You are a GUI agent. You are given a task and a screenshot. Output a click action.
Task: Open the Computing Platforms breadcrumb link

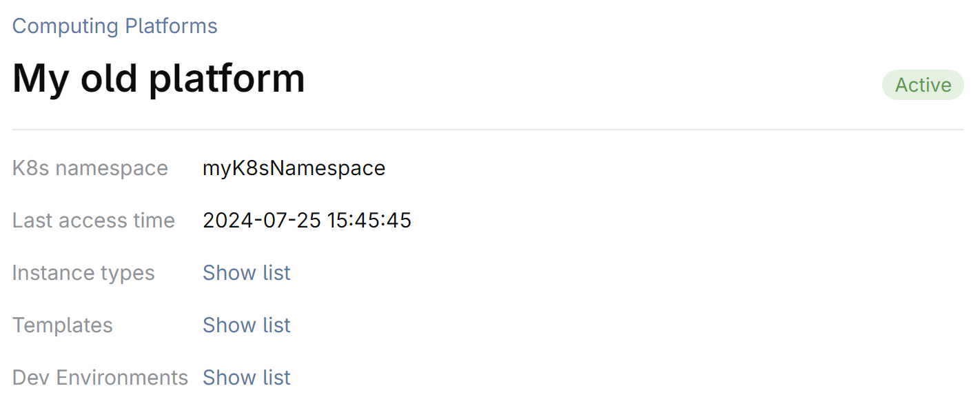[114, 26]
